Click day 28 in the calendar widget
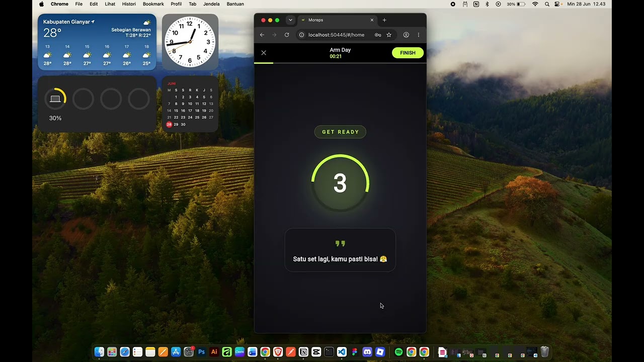644x362 pixels. click(169, 124)
